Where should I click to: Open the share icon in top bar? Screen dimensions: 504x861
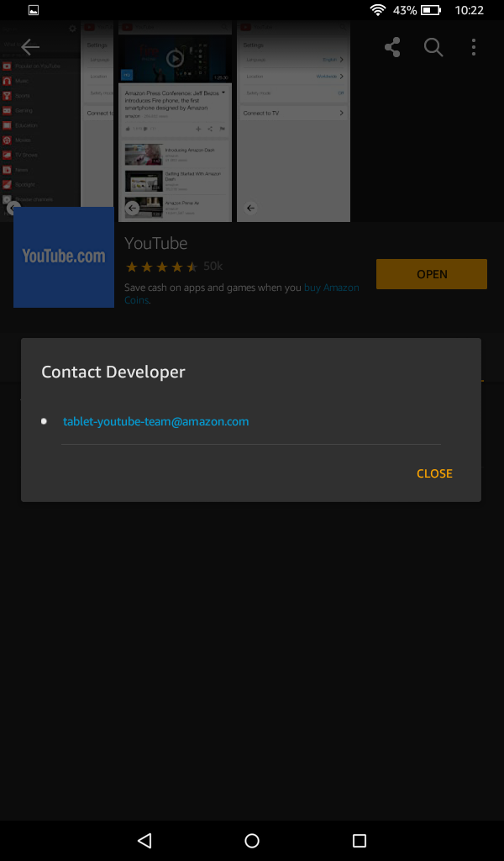[392, 47]
